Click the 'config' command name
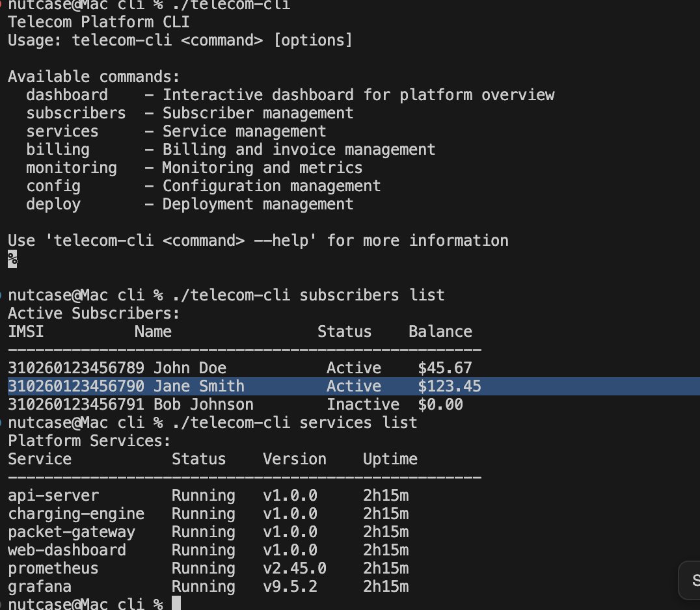Screen dimensions: 700x610 coord(53,186)
